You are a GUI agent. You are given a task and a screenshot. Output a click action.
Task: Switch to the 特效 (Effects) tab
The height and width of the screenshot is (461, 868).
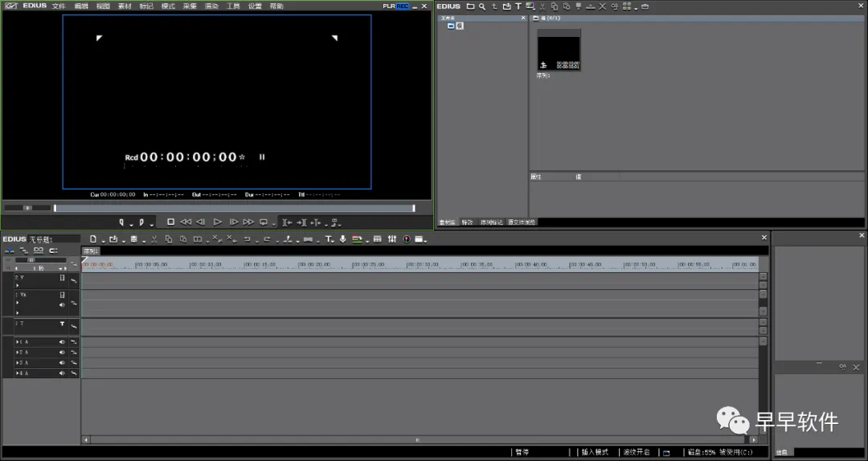point(468,222)
